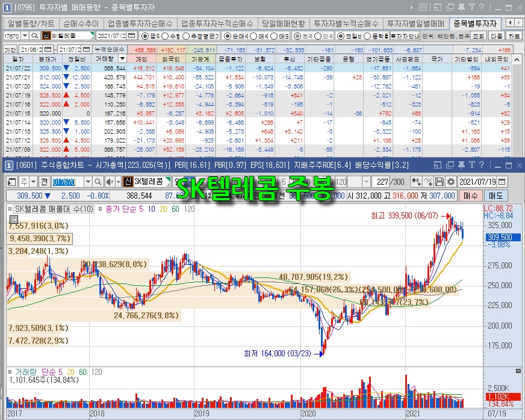Open the 017670 code dropdown in chart toolbar
This screenshot has width=525, height=420.
(88, 182)
